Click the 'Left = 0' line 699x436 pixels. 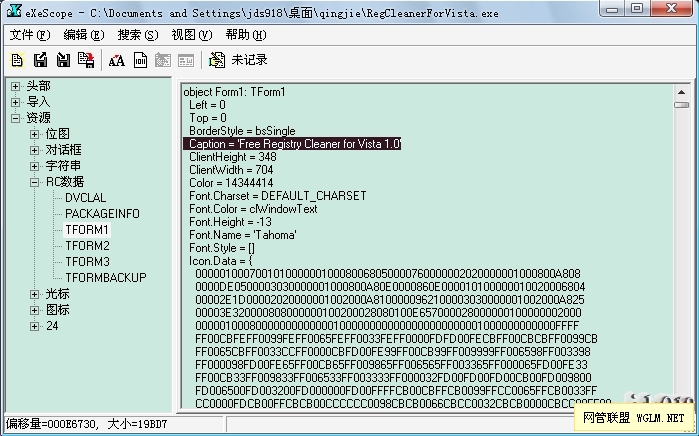[x=207, y=105]
